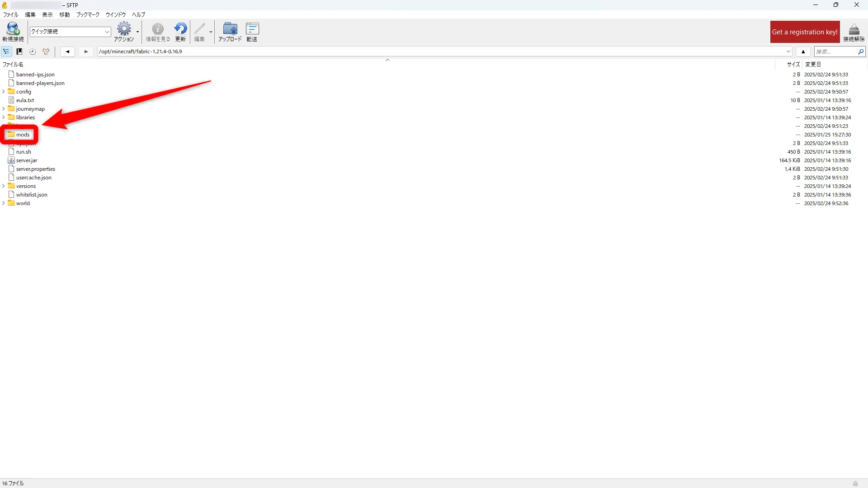Open the アクション gear menu

[124, 29]
